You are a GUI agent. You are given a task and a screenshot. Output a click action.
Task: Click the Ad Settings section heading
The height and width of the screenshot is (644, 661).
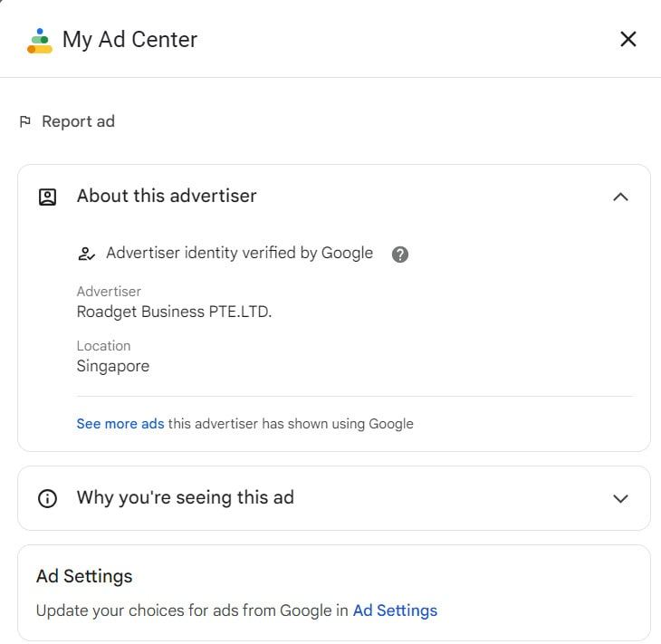click(x=84, y=576)
